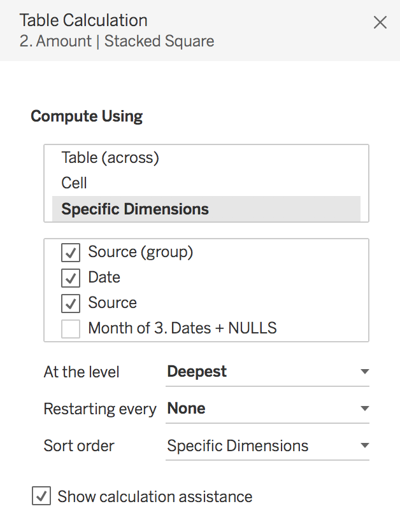Click Show calculation assistance label

pos(155,497)
